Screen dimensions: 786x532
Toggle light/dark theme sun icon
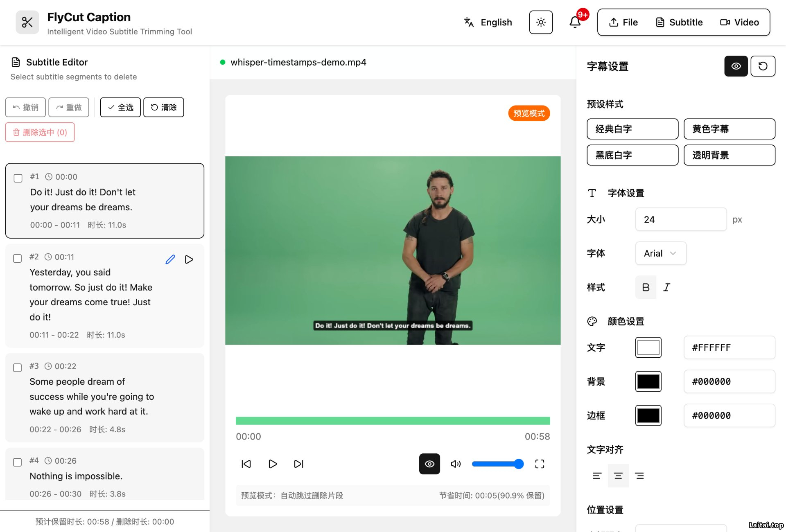(x=541, y=22)
